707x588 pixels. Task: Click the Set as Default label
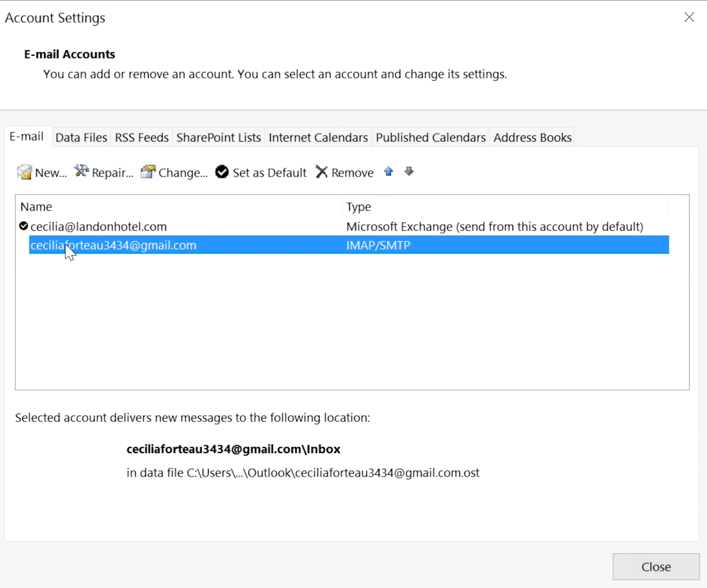[270, 173]
